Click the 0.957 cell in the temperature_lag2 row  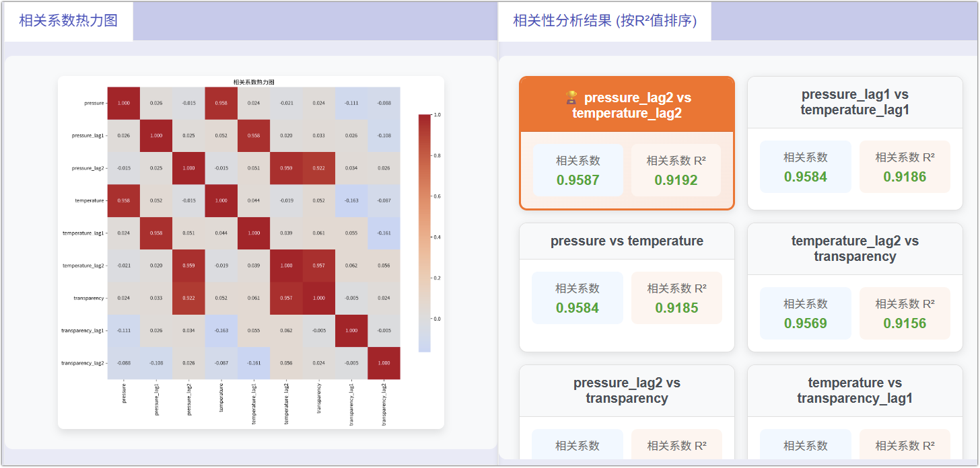(x=319, y=266)
